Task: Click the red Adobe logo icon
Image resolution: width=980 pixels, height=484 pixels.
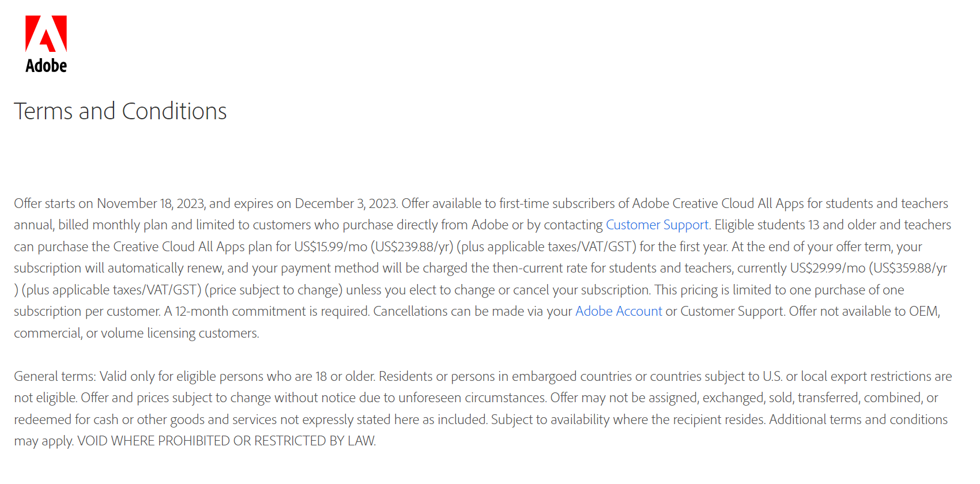Action: [x=46, y=34]
